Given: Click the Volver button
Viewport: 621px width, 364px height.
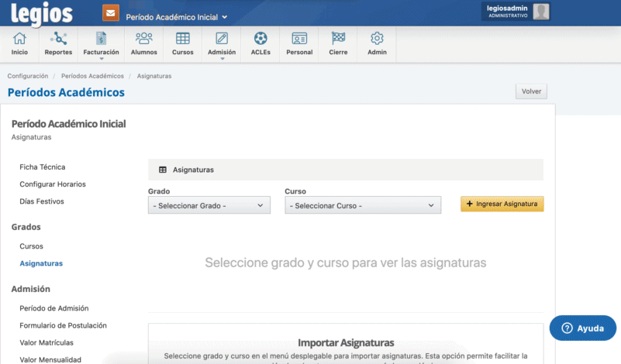Looking at the screenshot, I should pos(531,91).
